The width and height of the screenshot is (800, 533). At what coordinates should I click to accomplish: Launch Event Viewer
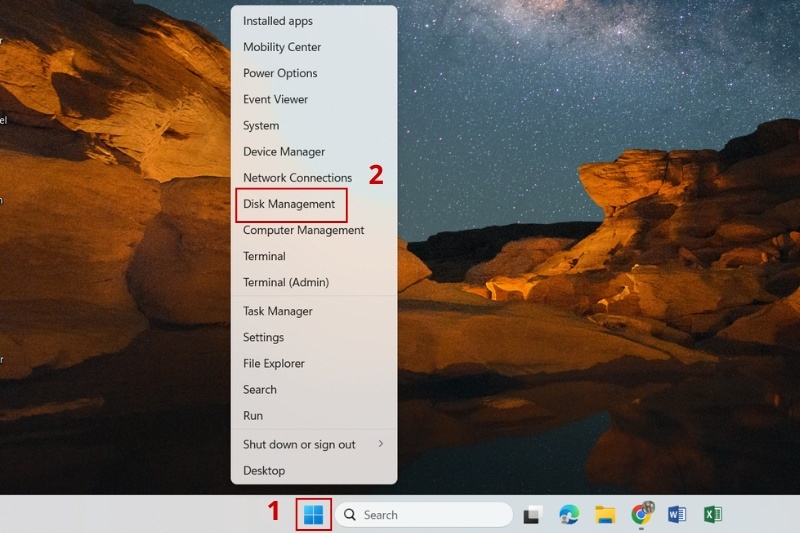click(x=314, y=99)
